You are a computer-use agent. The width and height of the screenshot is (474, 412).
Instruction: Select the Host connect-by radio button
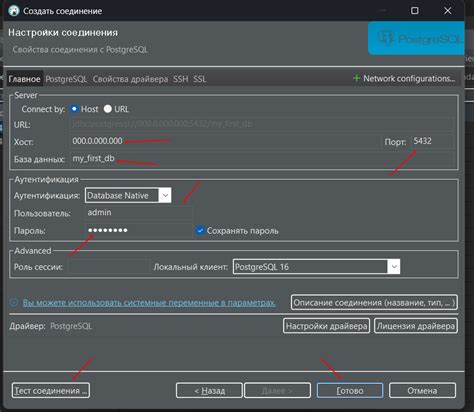coord(74,109)
